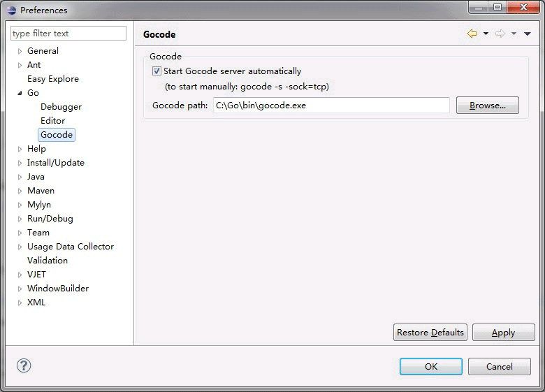Open the preferences view menu dropdown
The height and width of the screenshot is (392, 545).
tap(528, 34)
